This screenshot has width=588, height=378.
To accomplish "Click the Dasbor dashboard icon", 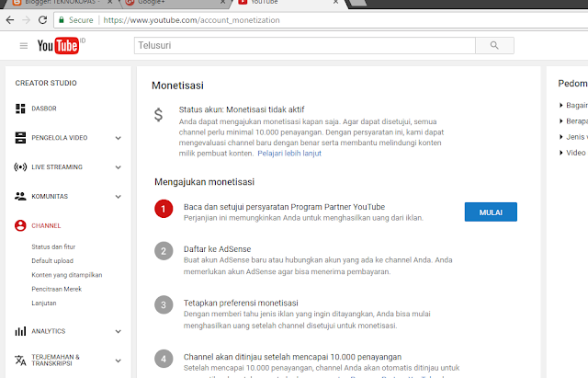I will [x=20, y=109].
